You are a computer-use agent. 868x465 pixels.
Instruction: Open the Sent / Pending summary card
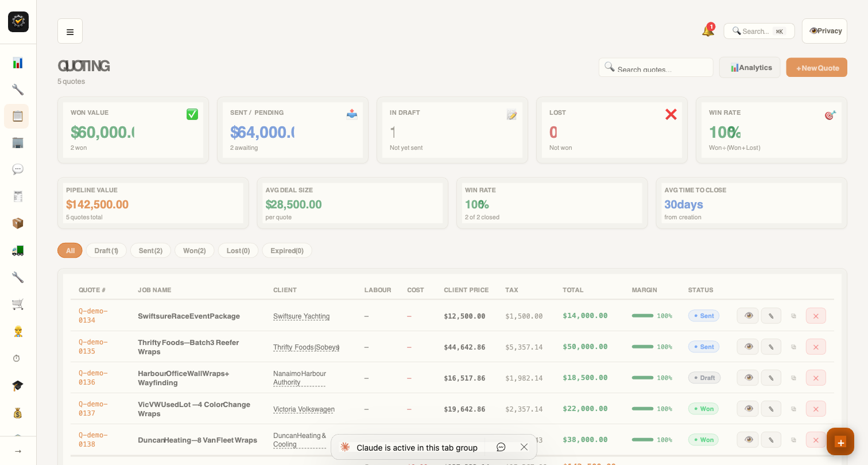[x=293, y=130]
